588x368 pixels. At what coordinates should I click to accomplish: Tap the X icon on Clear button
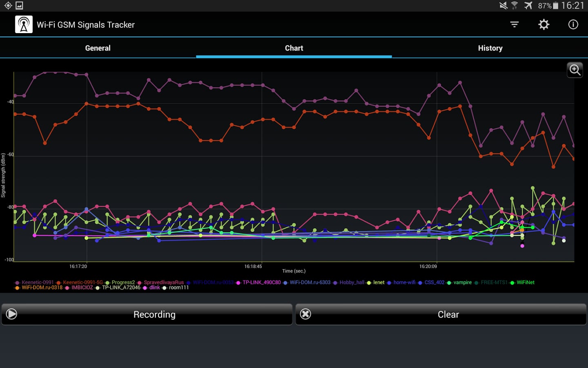[x=305, y=314]
